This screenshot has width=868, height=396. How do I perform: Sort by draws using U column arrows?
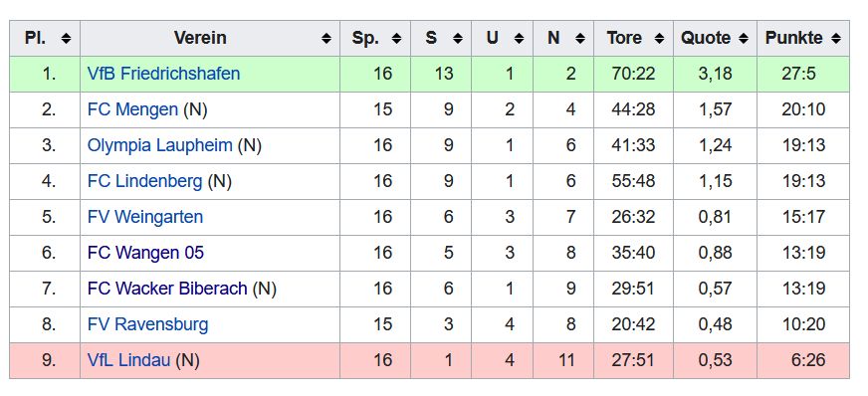[519, 39]
